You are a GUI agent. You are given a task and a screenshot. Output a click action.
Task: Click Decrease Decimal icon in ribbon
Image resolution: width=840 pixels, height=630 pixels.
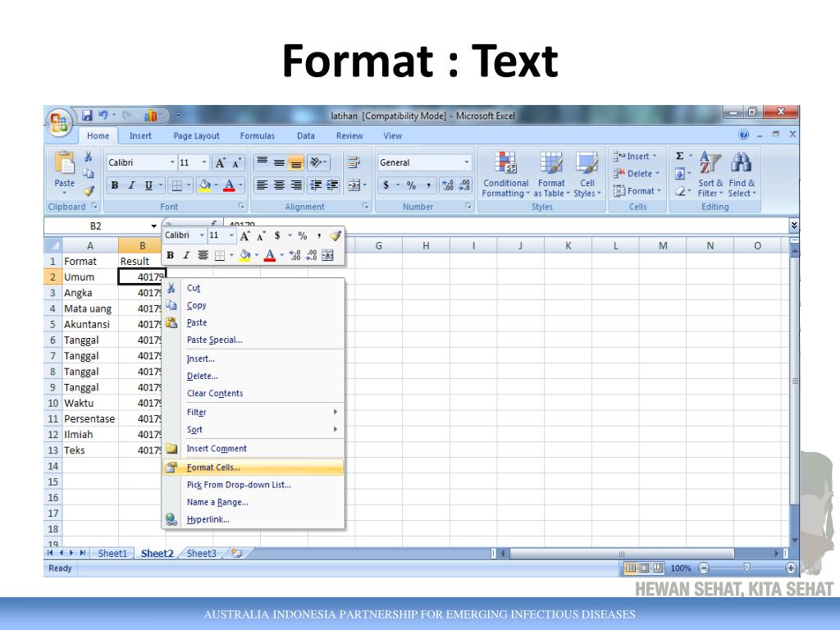464,185
